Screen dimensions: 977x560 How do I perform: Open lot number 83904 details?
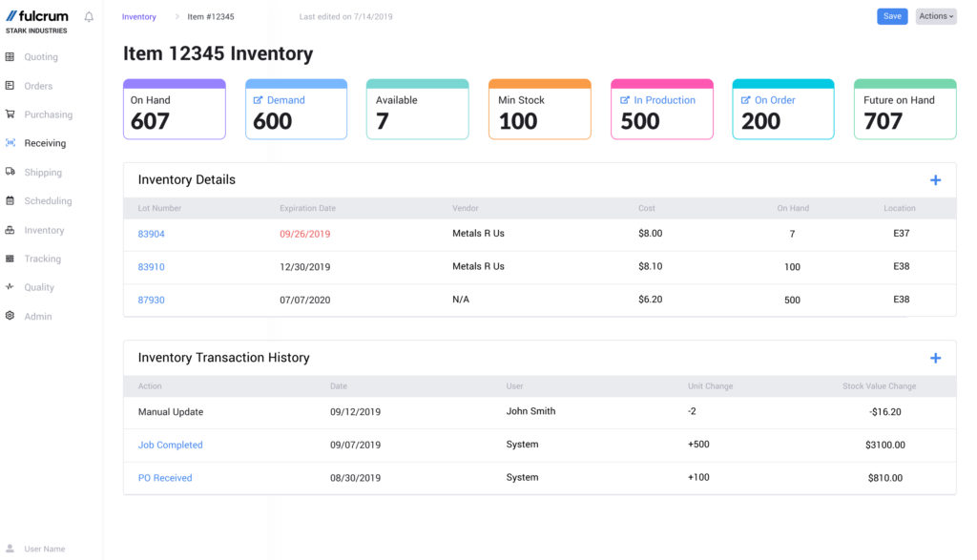[x=151, y=234]
